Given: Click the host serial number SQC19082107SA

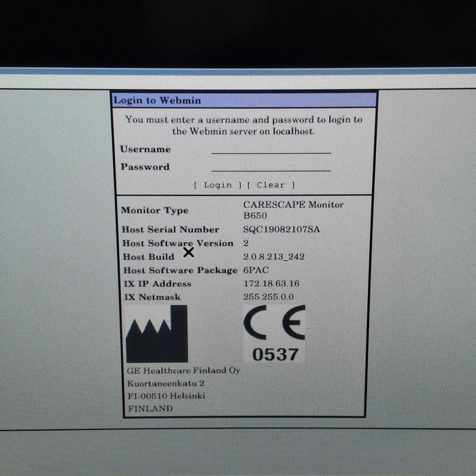Looking at the screenshot, I should pos(281,230).
